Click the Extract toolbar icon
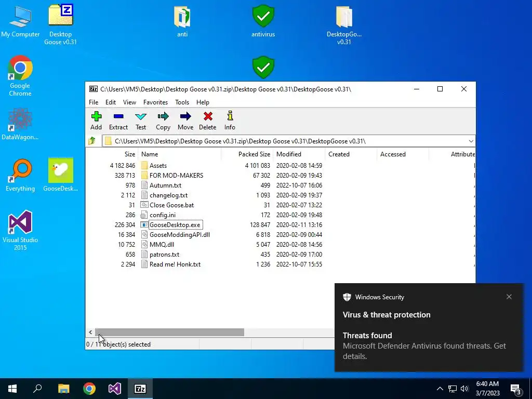The height and width of the screenshot is (399, 532). coord(118,121)
